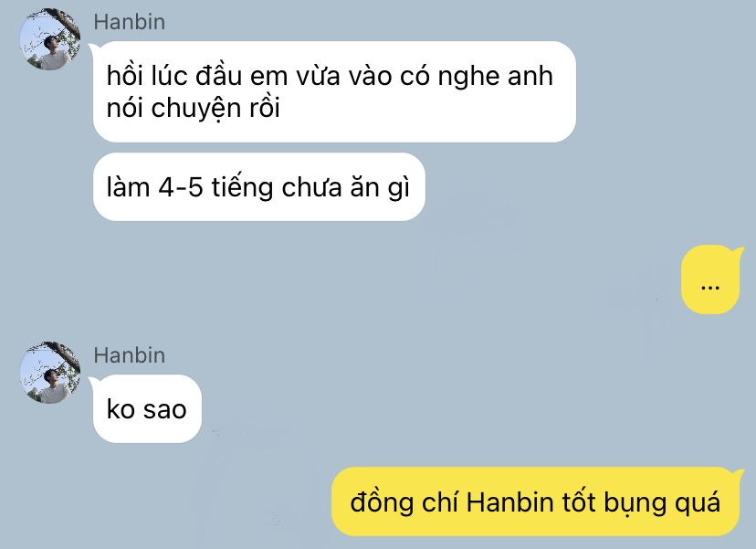Click the word 'sao' in Hanbin's short reply

pos(164,410)
